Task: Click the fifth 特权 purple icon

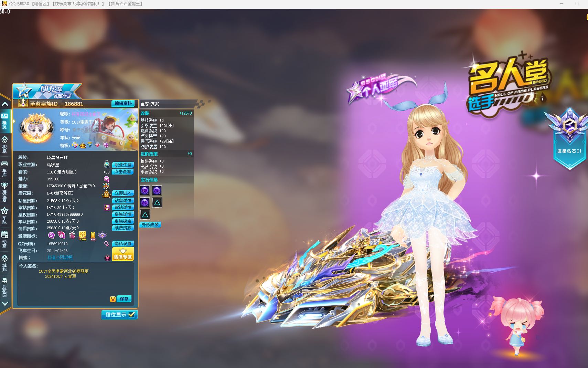Action: click(106, 145)
